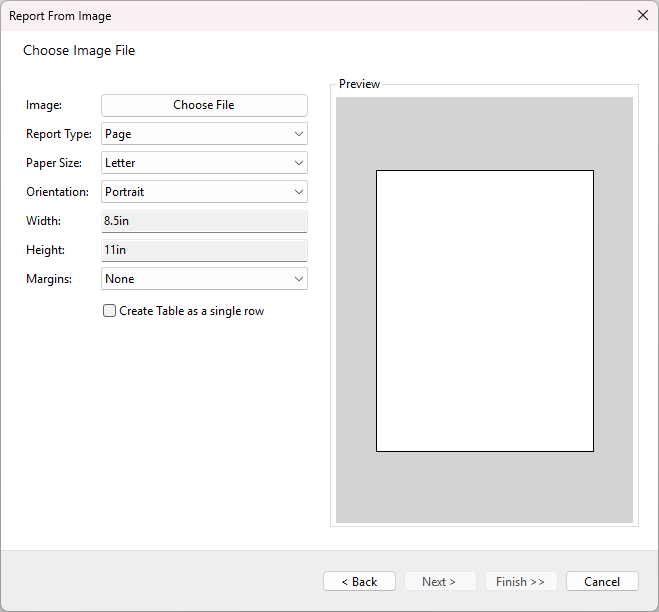Click the Finish >> button
The width and height of the screenshot is (659, 612).
click(x=520, y=581)
